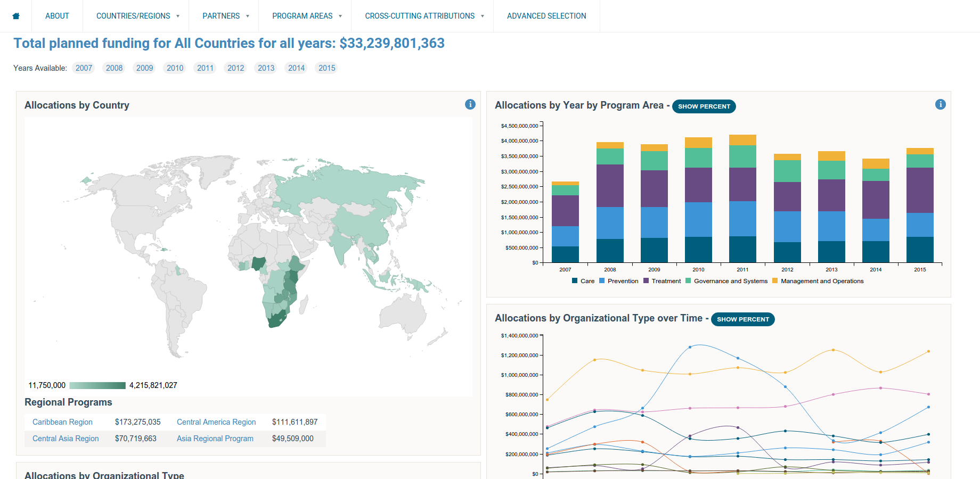Show percent for Program Area chart
The height and width of the screenshot is (479, 980).
(704, 106)
